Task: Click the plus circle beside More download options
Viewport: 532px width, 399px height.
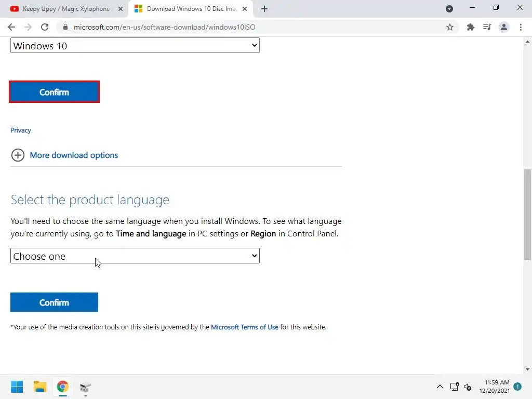Action: pos(18,155)
